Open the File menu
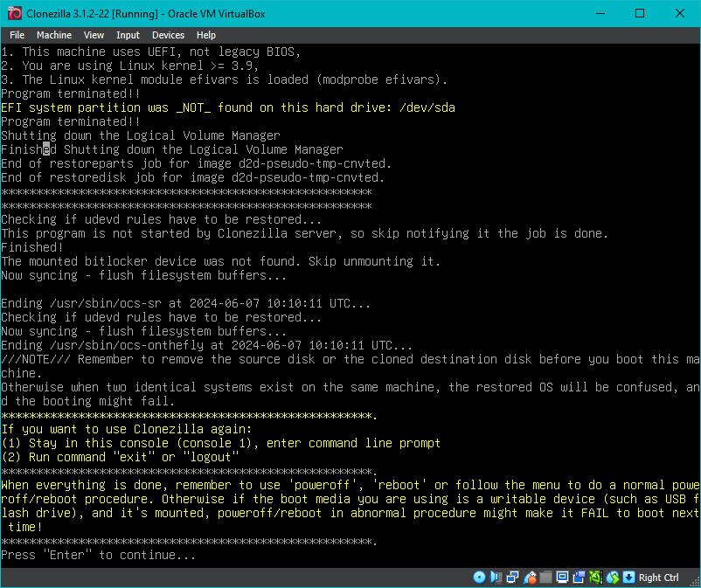The height and width of the screenshot is (588, 701). [x=17, y=35]
